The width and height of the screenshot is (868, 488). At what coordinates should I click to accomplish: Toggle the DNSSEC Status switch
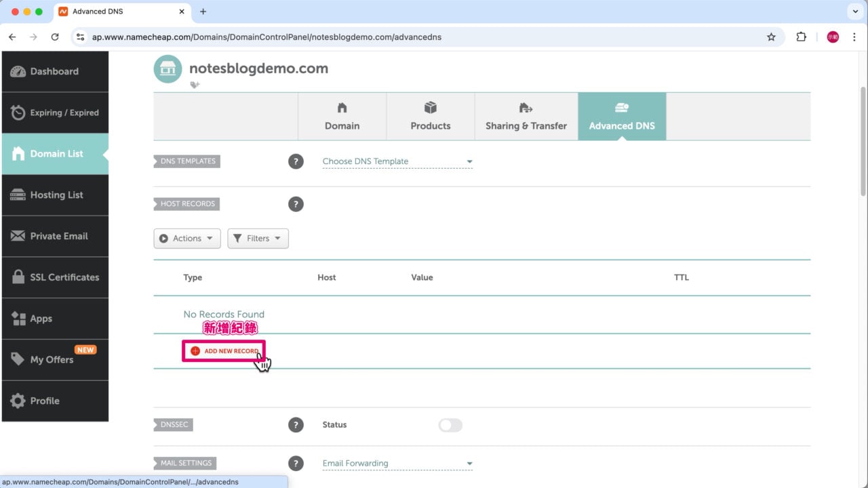point(450,425)
